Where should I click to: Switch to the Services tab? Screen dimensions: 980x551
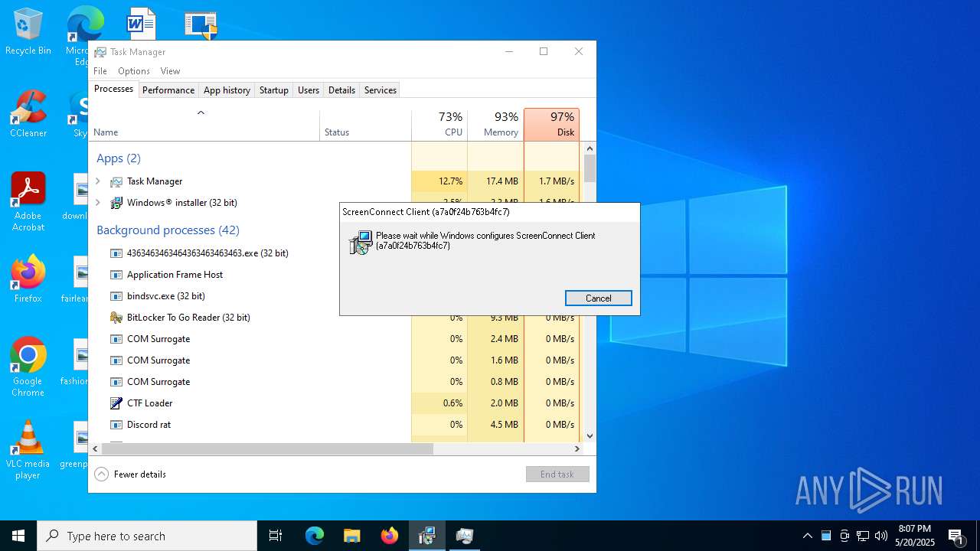pyautogui.click(x=381, y=90)
